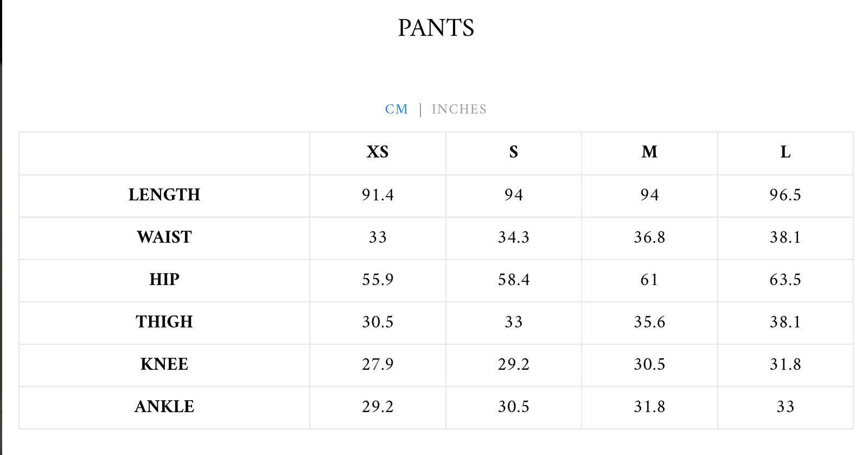This screenshot has height=455, width=868.
Task: Click the LENGTH row label
Action: point(164,194)
